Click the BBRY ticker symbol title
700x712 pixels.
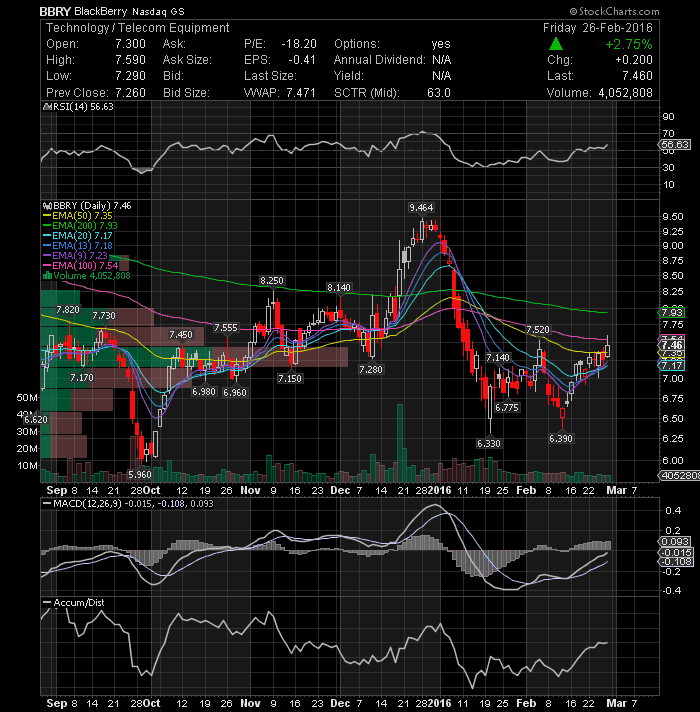pyautogui.click(x=55, y=11)
